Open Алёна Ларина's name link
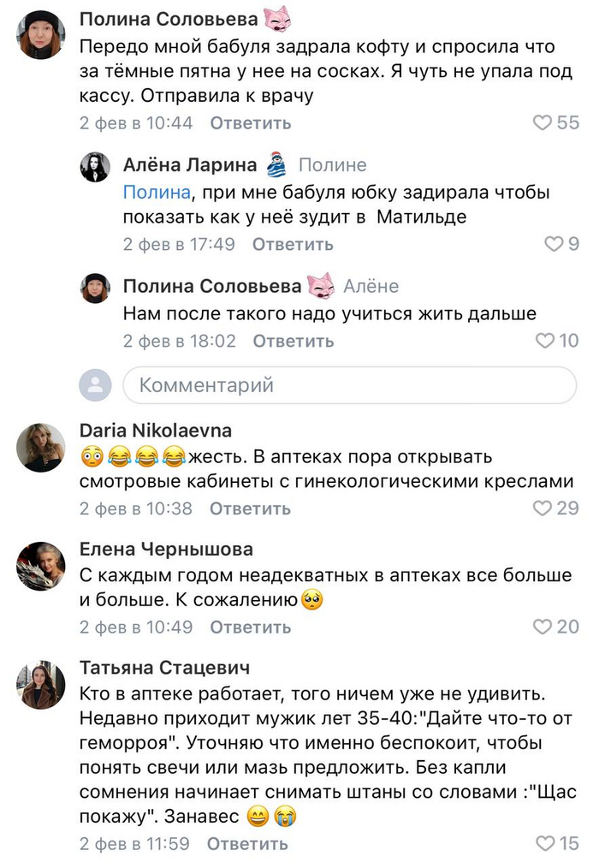Viewport: 599px width, 868px height. [189, 165]
